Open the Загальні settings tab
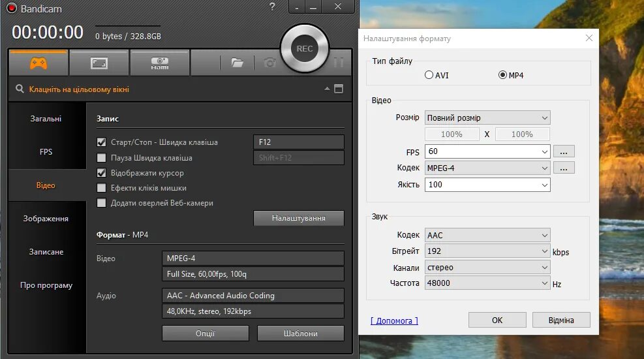 46,119
